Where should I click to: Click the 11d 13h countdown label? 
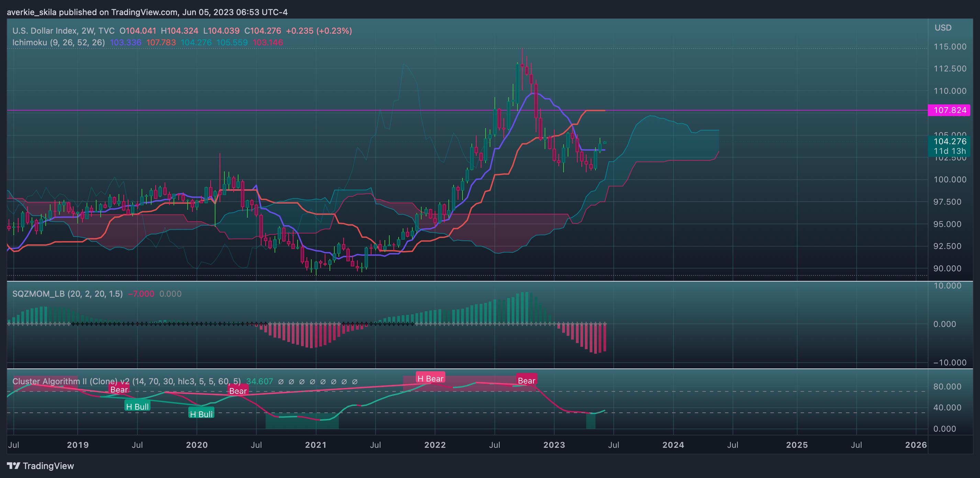(949, 151)
